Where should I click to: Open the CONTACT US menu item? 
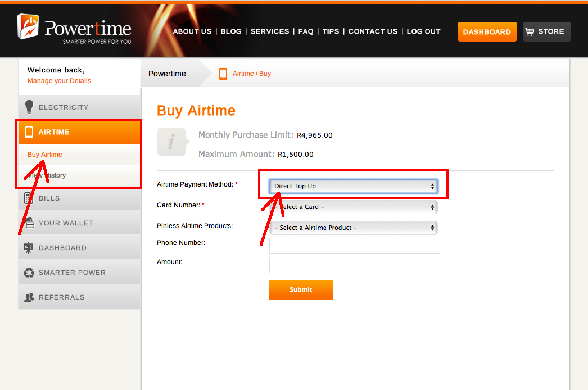373,31
